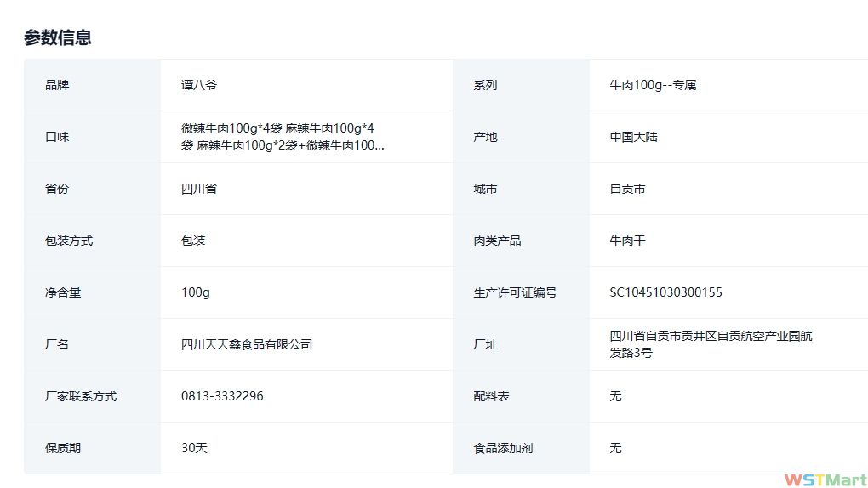Click the 参数信息 section heading

pyautogui.click(x=58, y=37)
